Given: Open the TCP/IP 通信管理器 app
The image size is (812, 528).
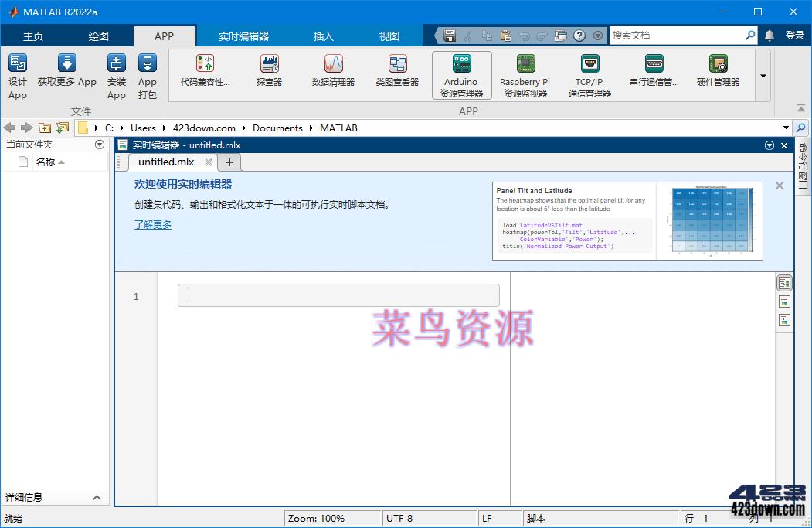Looking at the screenshot, I should tap(591, 74).
